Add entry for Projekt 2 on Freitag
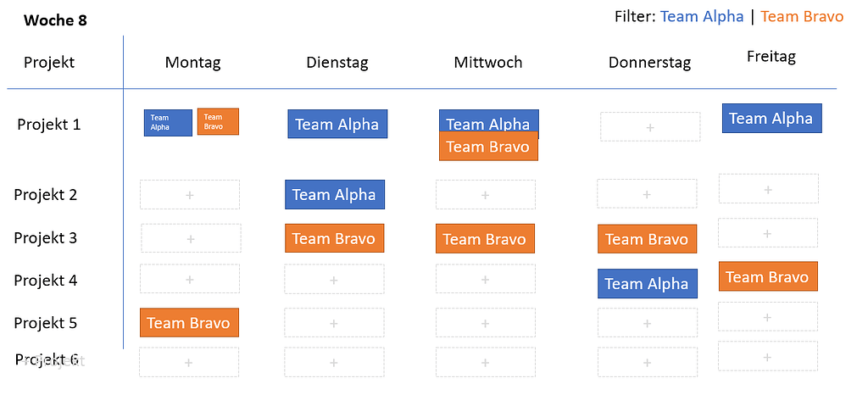868x395 pixels. click(x=768, y=189)
